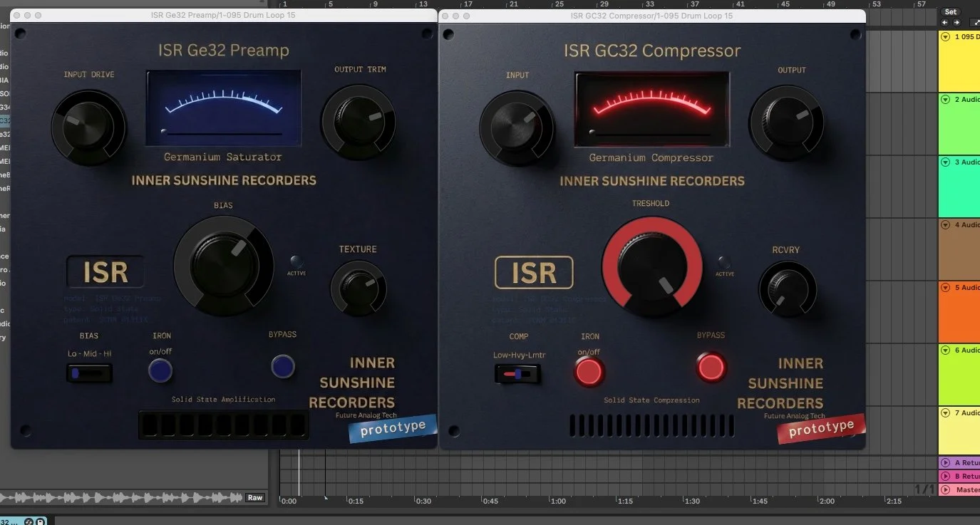Fold track 2 Audio
The width and height of the screenshot is (980, 525).
pyautogui.click(x=946, y=100)
